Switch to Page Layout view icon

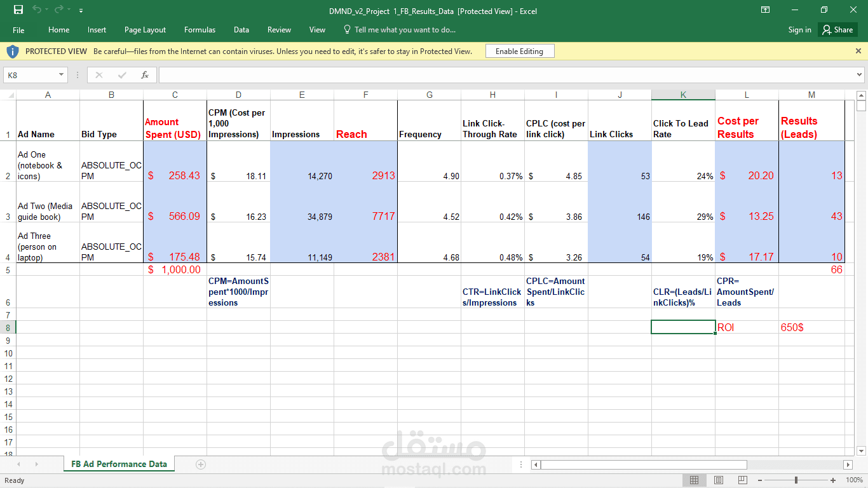[719, 480]
